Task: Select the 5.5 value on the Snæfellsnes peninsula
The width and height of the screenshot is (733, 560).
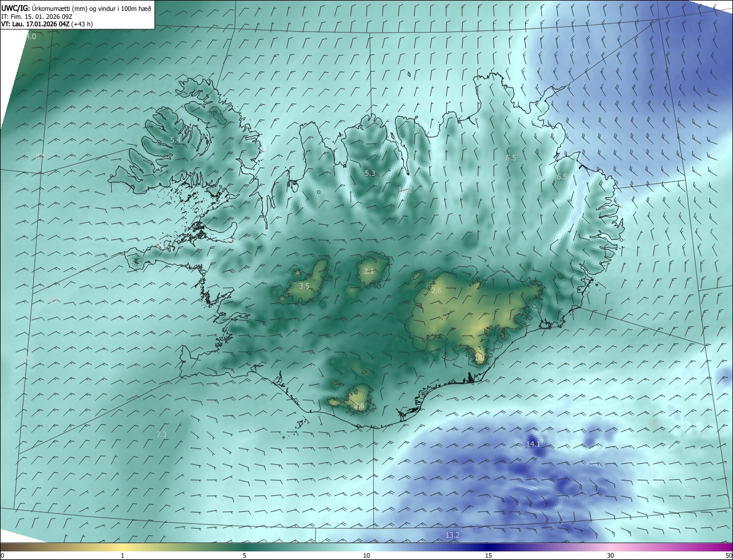Action: [x=136, y=262]
